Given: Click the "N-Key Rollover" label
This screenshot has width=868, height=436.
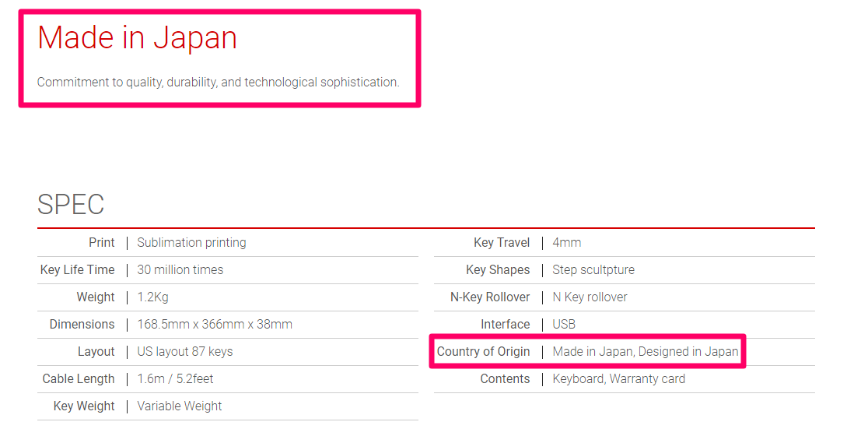Looking at the screenshot, I should pyautogui.click(x=490, y=297).
